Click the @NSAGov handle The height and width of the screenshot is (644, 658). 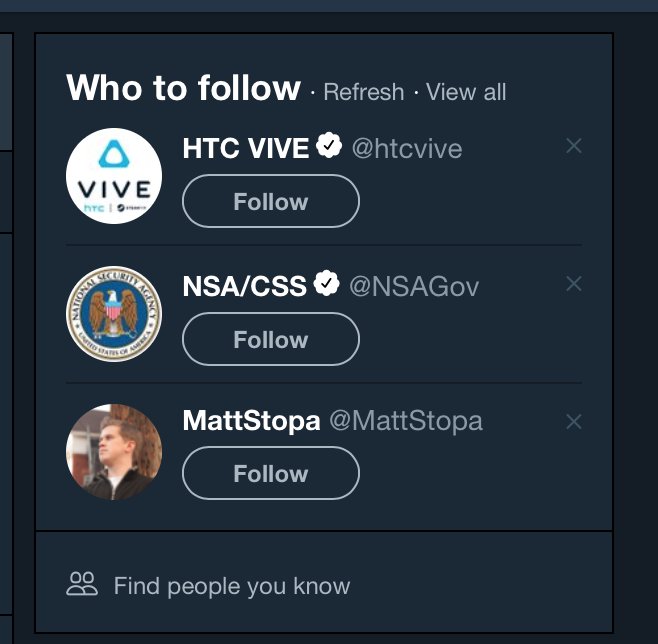414,287
